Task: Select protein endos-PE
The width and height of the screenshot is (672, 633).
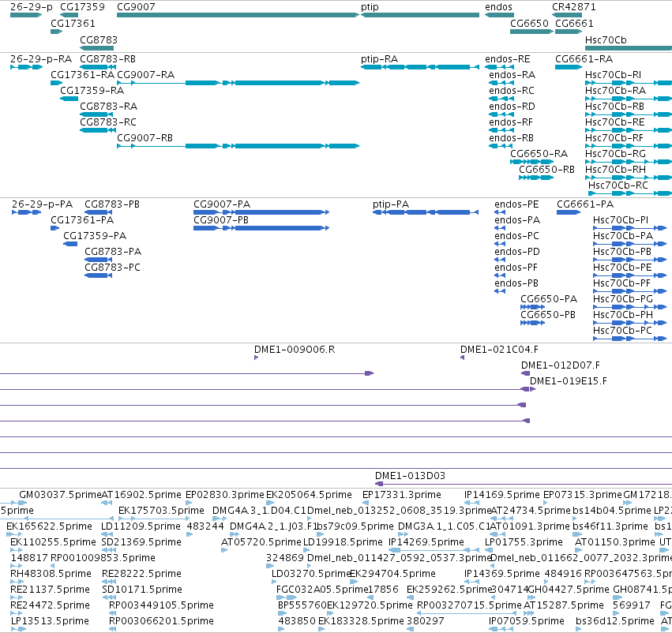Action: [x=500, y=212]
